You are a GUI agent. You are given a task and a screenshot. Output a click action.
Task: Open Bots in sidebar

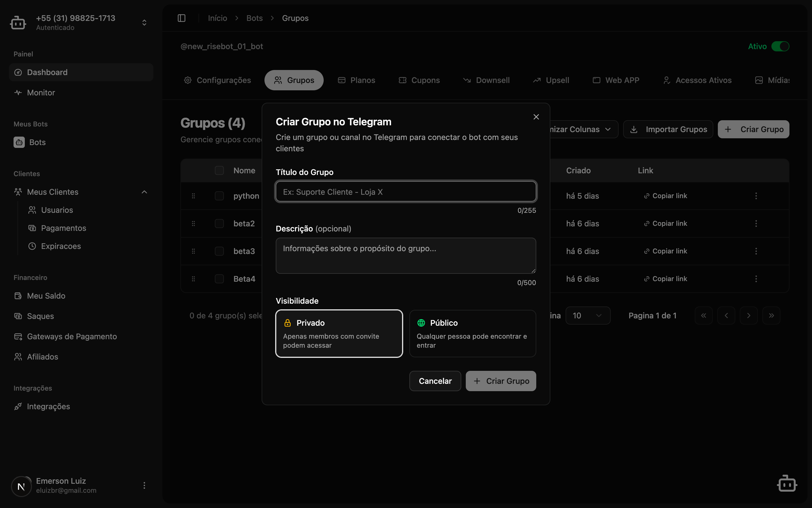81,143
